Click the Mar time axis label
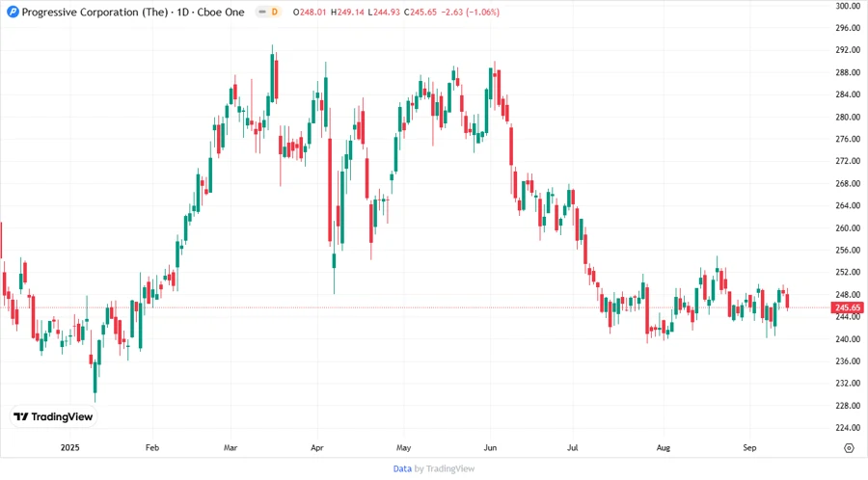 point(231,447)
